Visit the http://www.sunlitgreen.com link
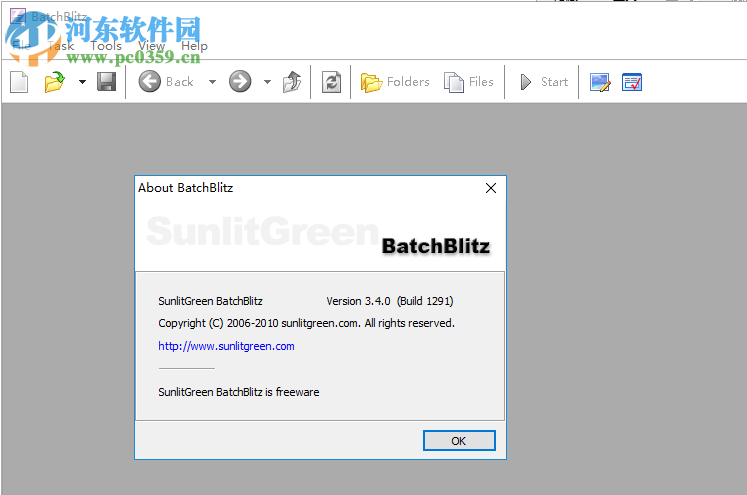Image resolution: width=747 pixels, height=495 pixels. (226, 346)
